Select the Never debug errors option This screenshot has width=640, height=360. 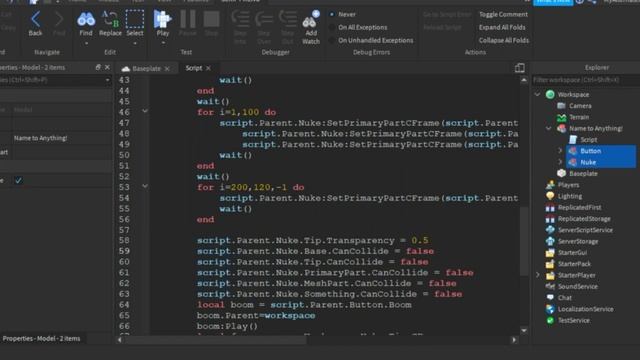(343, 14)
